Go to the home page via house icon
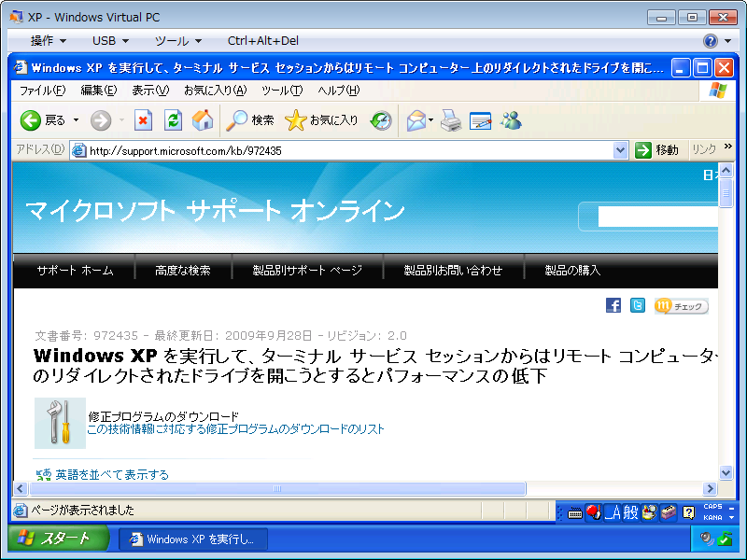The image size is (747, 560). [203, 120]
